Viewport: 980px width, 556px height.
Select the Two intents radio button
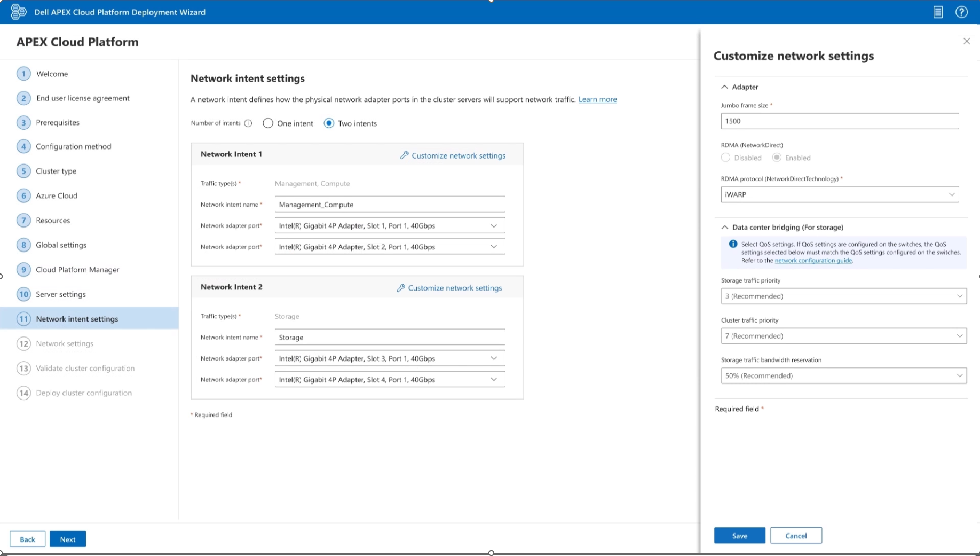point(329,123)
